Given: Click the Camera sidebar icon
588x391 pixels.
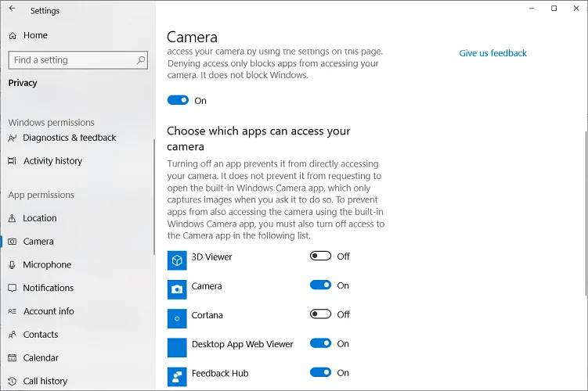Looking at the screenshot, I should (x=13, y=242).
